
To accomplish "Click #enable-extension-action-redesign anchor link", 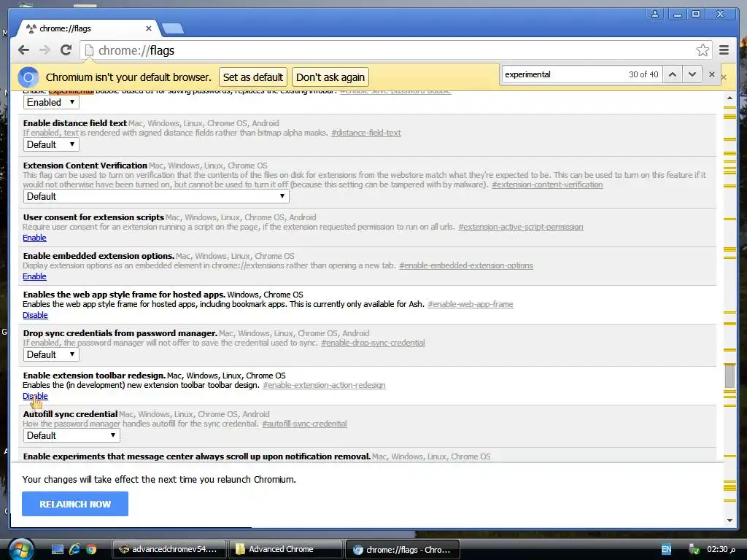I will tap(324, 385).
